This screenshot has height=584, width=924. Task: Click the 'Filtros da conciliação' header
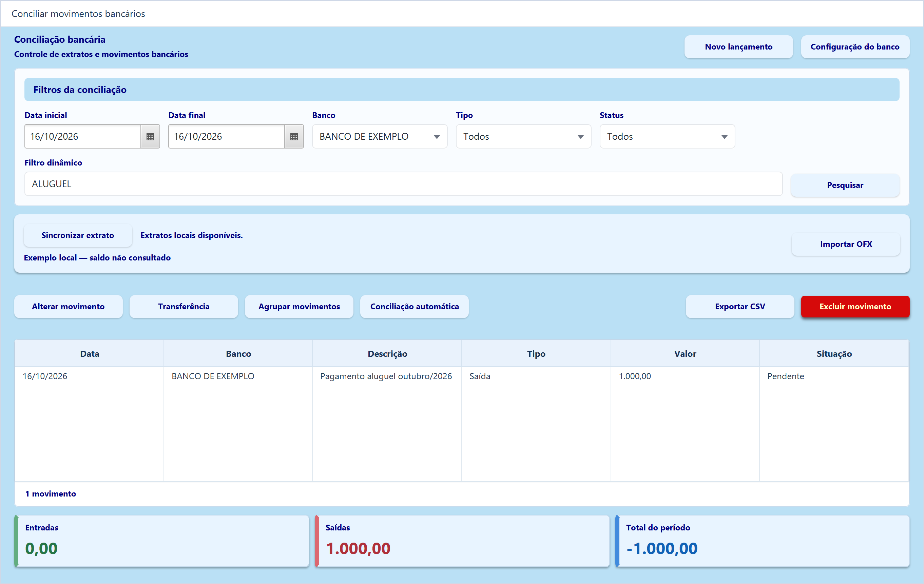pos(462,90)
